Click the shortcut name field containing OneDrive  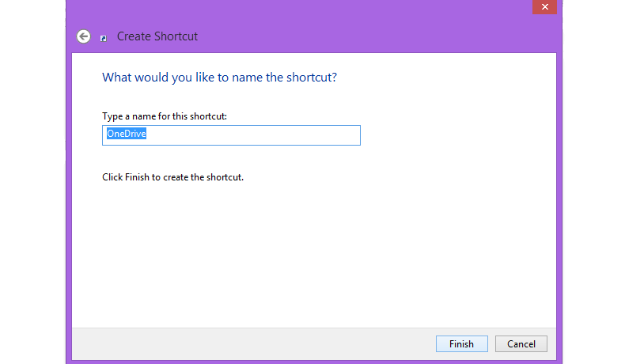[x=231, y=135]
